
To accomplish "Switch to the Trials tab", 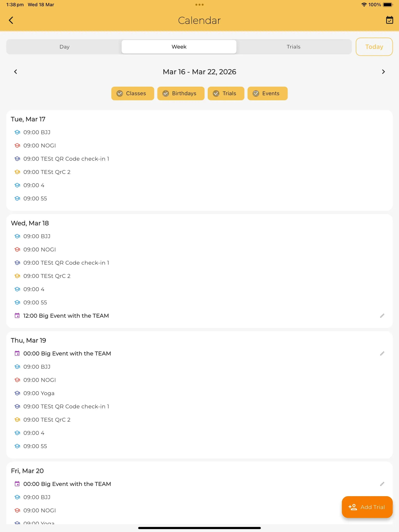I will (x=293, y=47).
